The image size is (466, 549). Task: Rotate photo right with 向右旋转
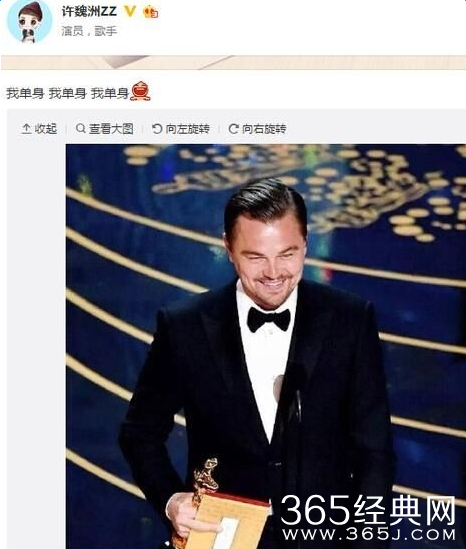pos(257,128)
